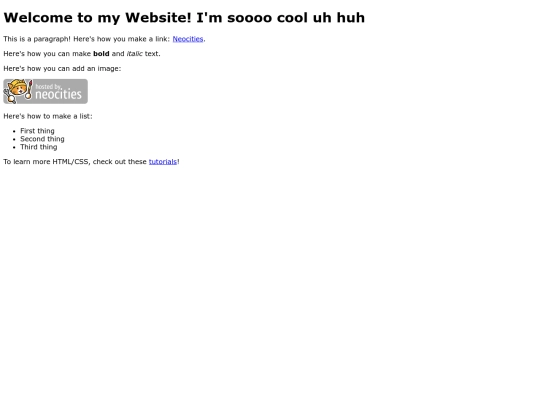Screen dimensions: 540x405
Task: Click the 'neocities' wordmark on the badge
Action: click(59, 94)
